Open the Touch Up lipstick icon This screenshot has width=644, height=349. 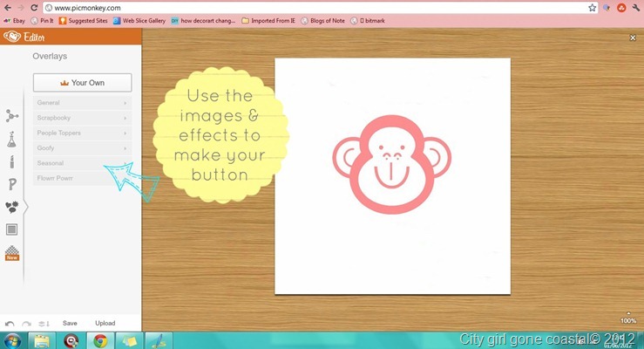point(12,162)
